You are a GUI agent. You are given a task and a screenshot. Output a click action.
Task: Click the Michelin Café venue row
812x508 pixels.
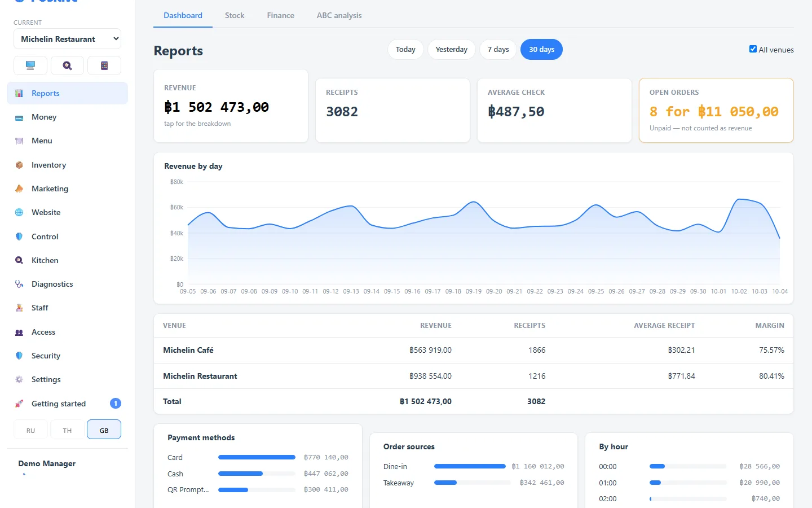click(474, 350)
